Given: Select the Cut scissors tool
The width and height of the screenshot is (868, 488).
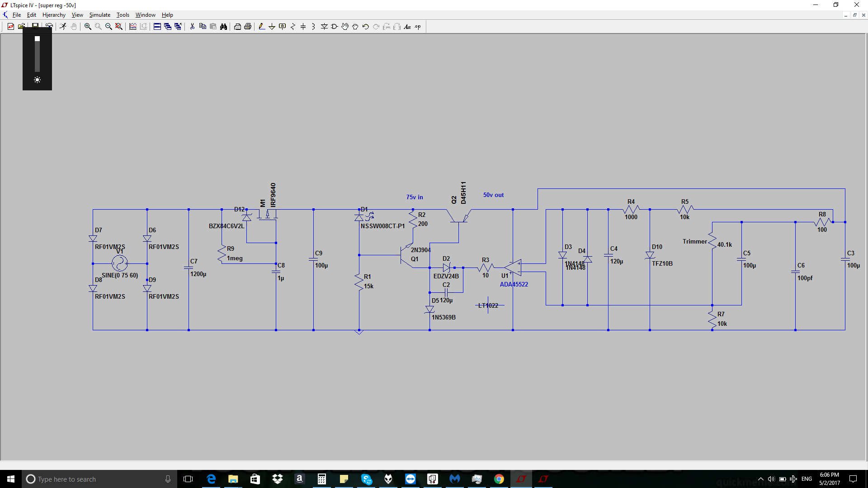Looking at the screenshot, I should click(192, 27).
